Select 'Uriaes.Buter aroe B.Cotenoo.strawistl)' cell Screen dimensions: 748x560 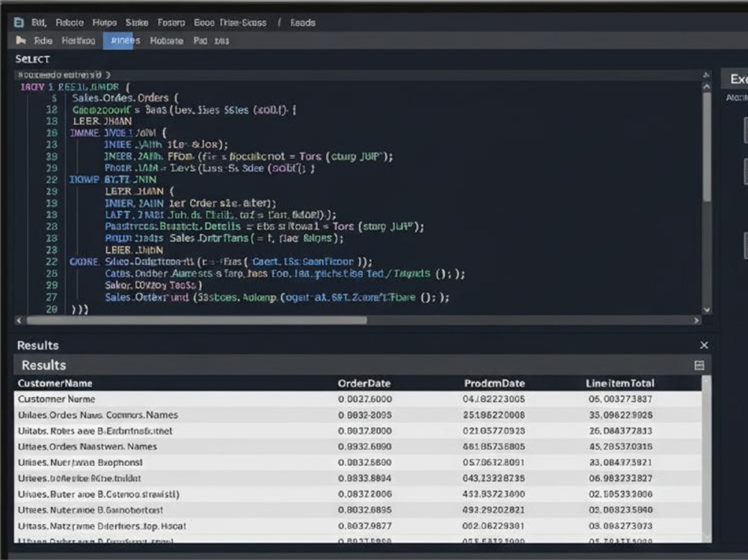point(99,494)
